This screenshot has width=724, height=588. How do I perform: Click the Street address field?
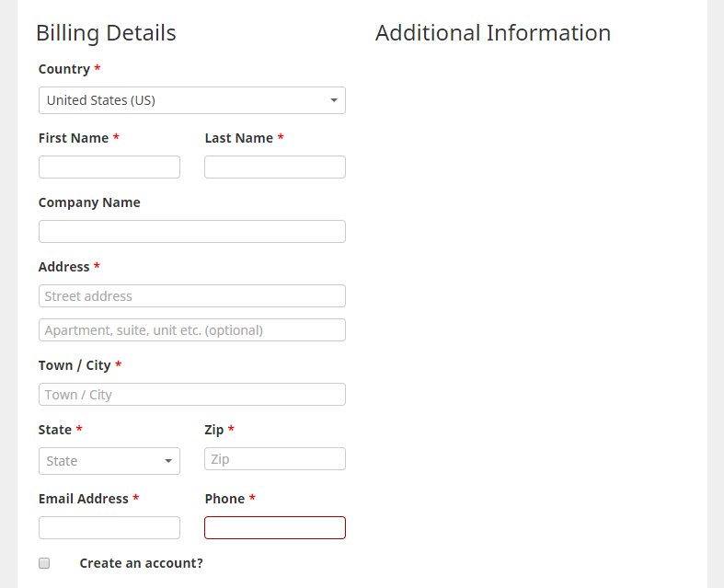tap(192, 295)
